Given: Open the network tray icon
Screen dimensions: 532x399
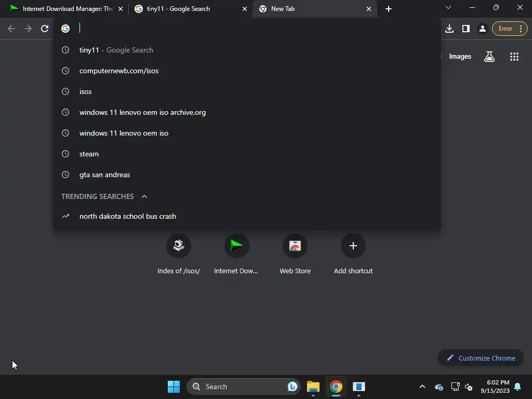Looking at the screenshot, I should pyautogui.click(x=455, y=387).
